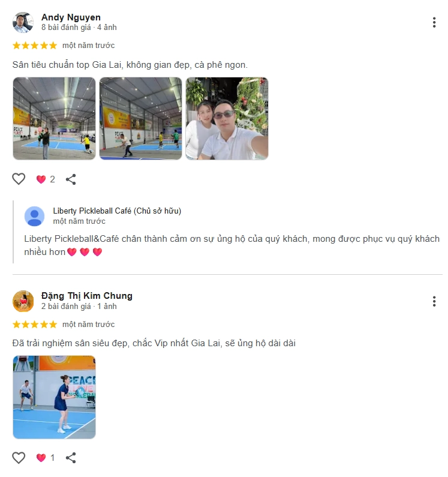Image resolution: width=448 pixels, height=477 pixels.
Task: Click Andy Nguyen's five-star rating
Action: (35, 46)
